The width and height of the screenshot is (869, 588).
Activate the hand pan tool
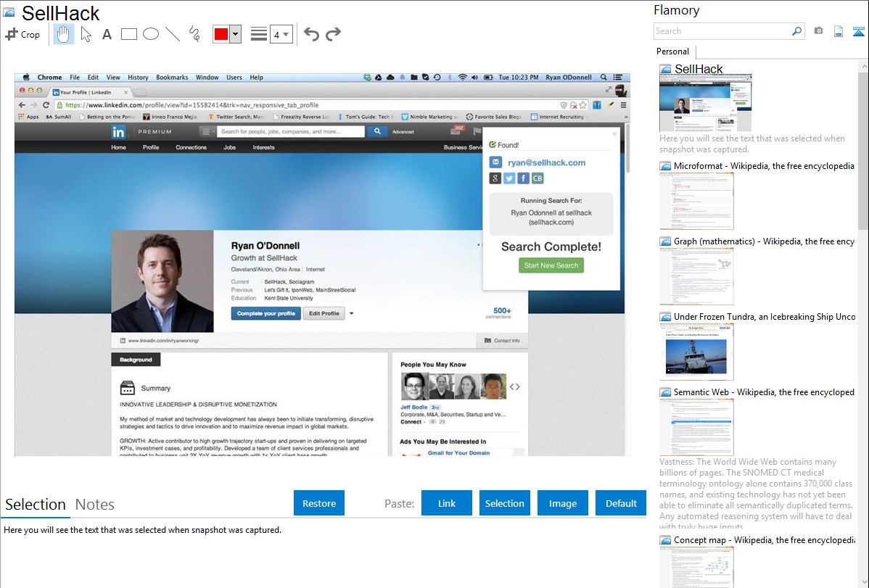click(x=63, y=34)
